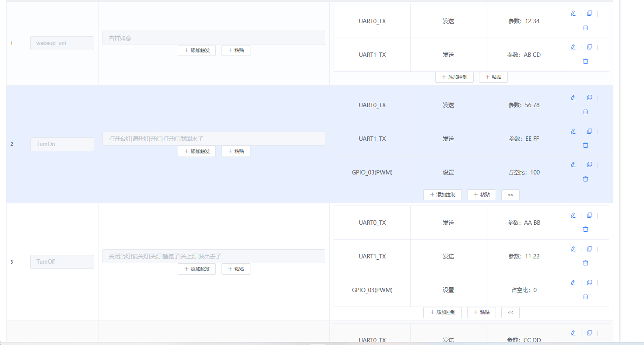Delete the UART0_TX 56 78 control row
644x345 pixels.
tap(585, 112)
